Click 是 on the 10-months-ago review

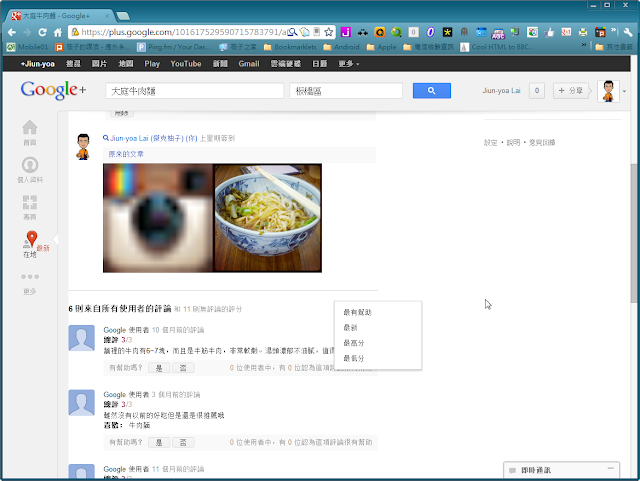(x=159, y=368)
